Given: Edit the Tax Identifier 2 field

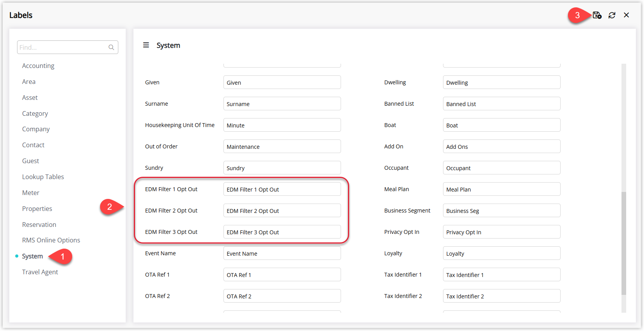Looking at the screenshot, I should pyautogui.click(x=502, y=296).
